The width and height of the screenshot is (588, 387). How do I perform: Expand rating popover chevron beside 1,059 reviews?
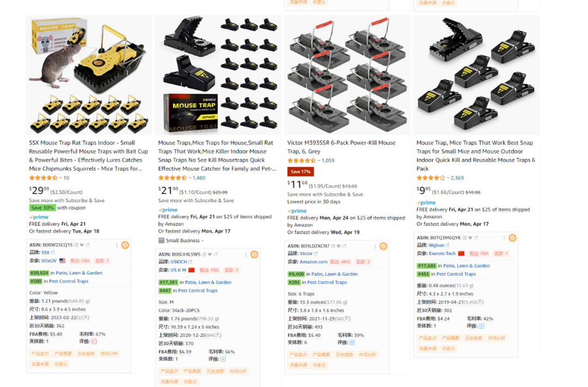(319, 161)
